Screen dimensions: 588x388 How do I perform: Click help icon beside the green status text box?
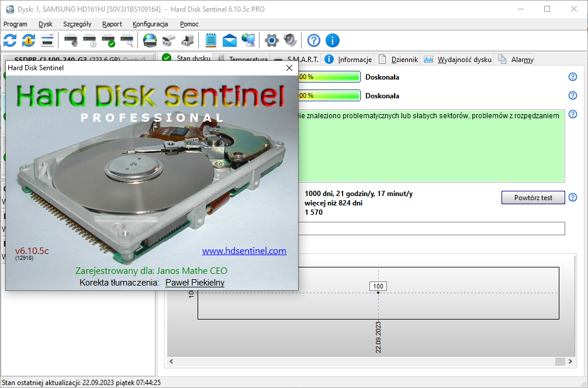click(x=573, y=114)
